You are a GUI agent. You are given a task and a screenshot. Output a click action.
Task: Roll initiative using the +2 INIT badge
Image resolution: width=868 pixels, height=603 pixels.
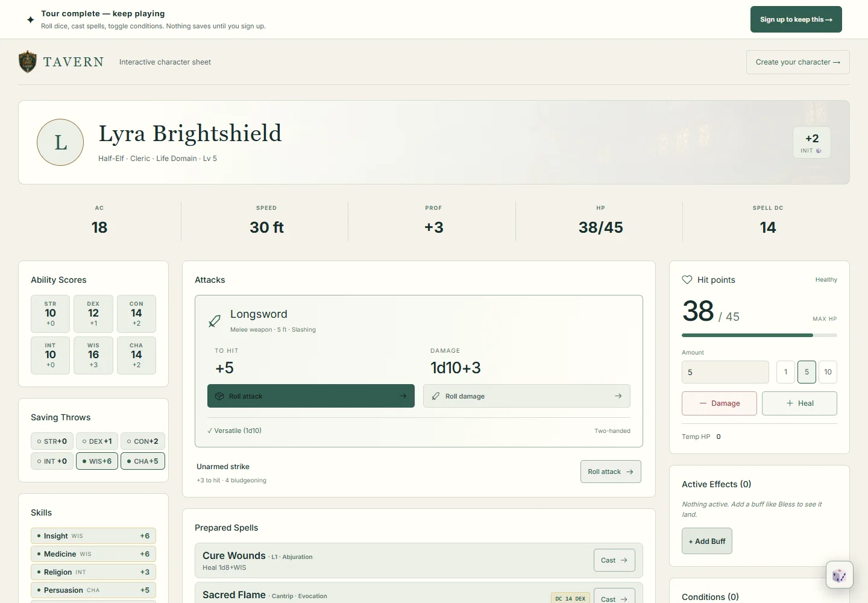(x=812, y=142)
